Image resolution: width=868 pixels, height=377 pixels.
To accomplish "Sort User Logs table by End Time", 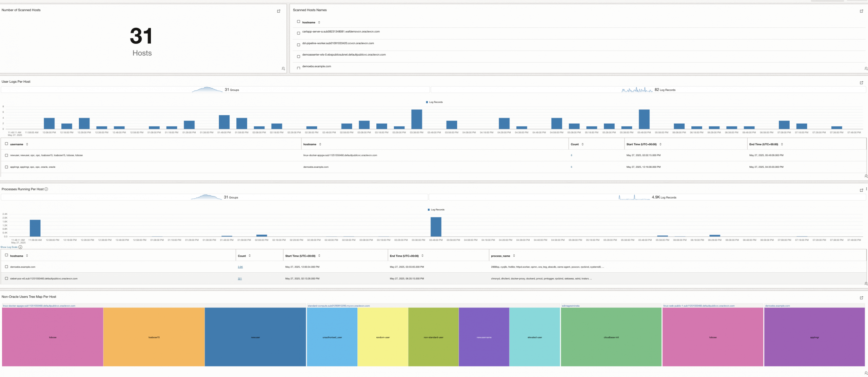I will point(782,144).
